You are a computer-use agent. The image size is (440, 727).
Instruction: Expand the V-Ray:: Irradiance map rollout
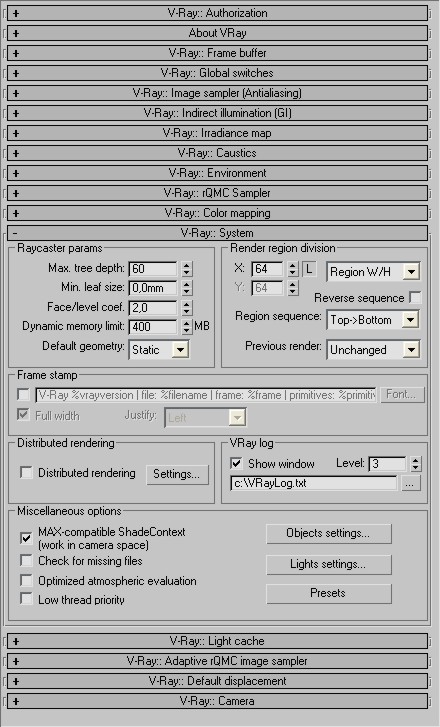(217, 133)
